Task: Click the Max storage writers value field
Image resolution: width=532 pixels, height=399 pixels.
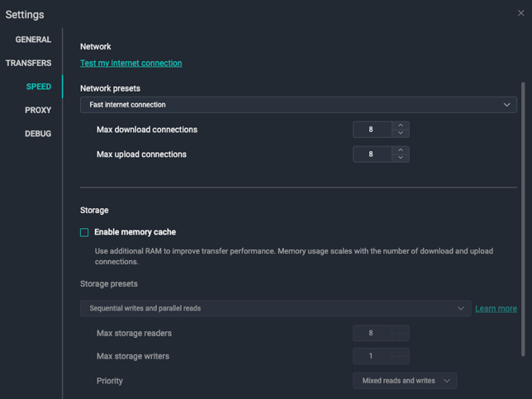Action: [x=373, y=356]
